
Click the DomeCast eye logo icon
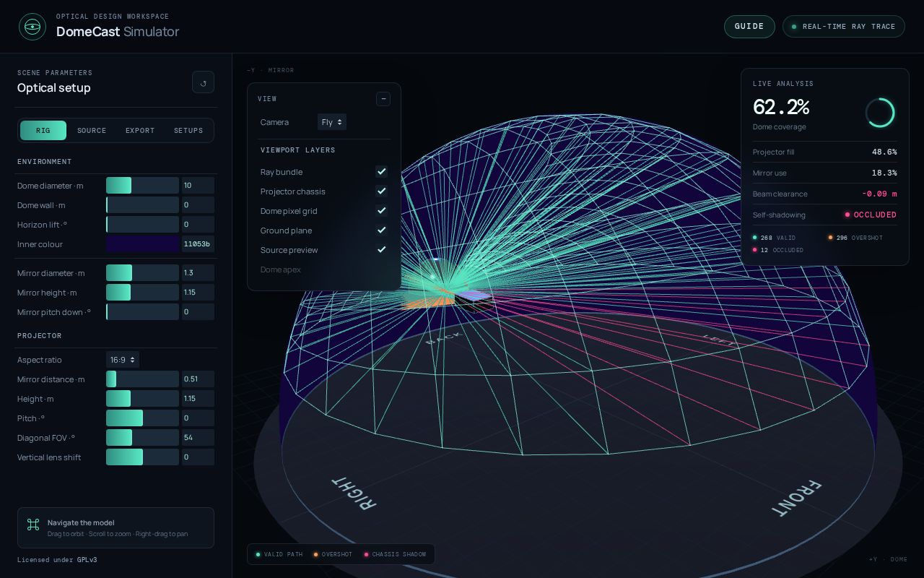pos(31,27)
